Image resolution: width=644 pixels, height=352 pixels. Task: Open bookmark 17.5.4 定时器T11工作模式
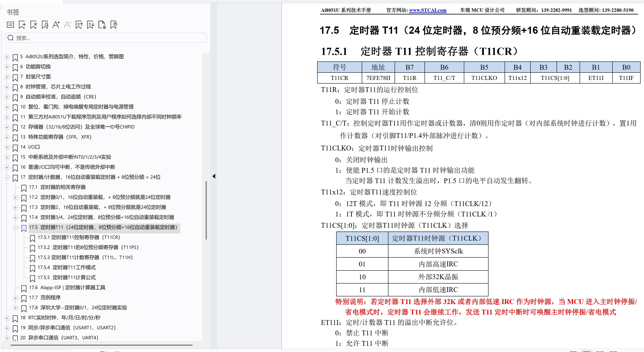[66, 267]
